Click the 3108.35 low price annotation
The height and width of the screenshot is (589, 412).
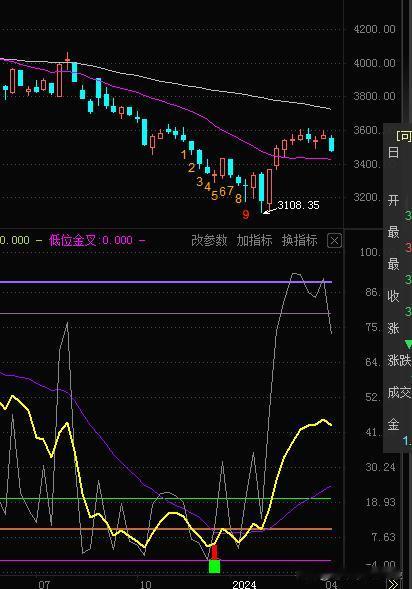[x=299, y=205]
